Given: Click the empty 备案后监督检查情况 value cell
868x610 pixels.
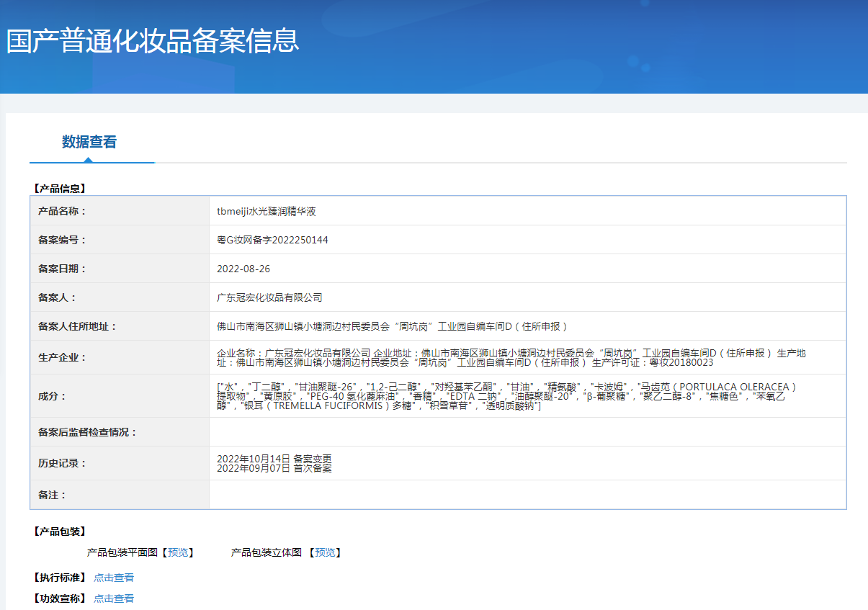Looking at the screenshot, I should pos(527,432).
